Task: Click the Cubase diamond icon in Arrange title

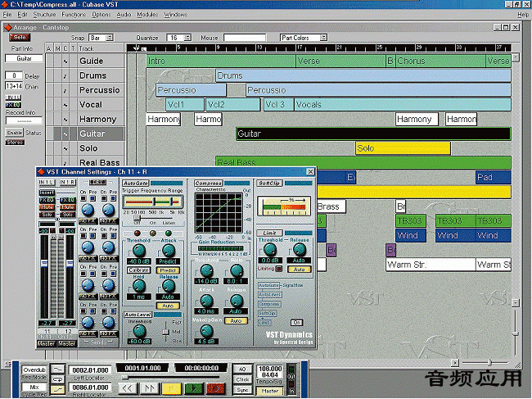Action: pyautogui.click(x=7, y=27)
